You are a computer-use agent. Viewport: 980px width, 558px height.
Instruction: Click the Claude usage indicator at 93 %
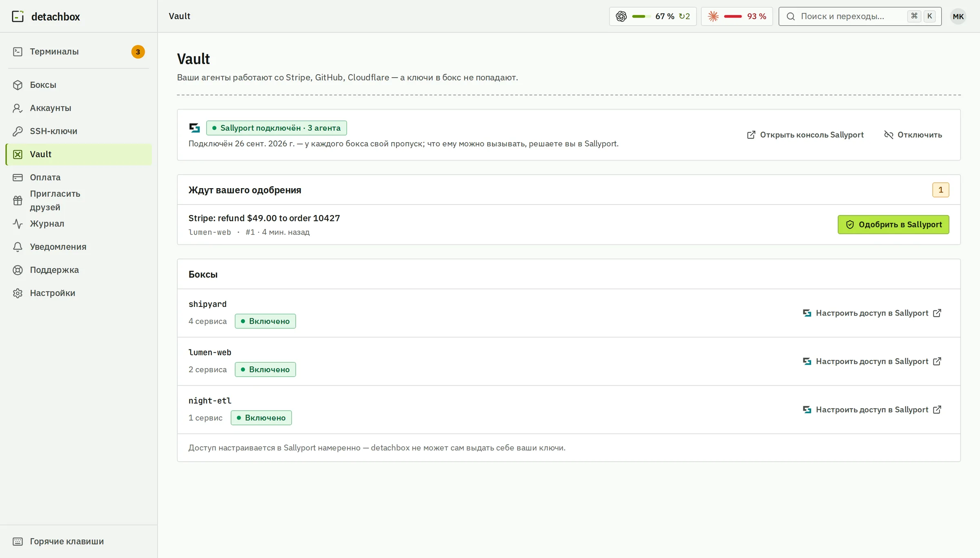737,16
